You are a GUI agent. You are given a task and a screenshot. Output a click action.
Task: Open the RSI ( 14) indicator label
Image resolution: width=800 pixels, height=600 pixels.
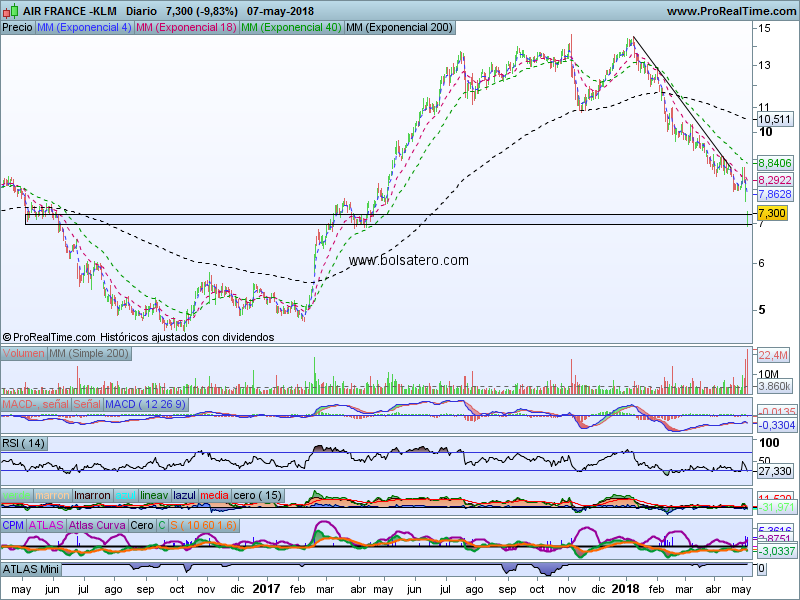pyautogui.click(x=24, y=443)
